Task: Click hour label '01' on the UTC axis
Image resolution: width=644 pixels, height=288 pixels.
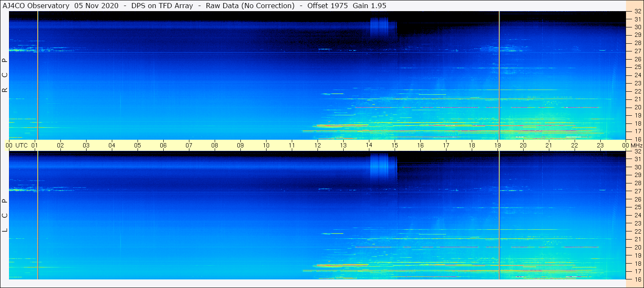Action: (35, 145)
